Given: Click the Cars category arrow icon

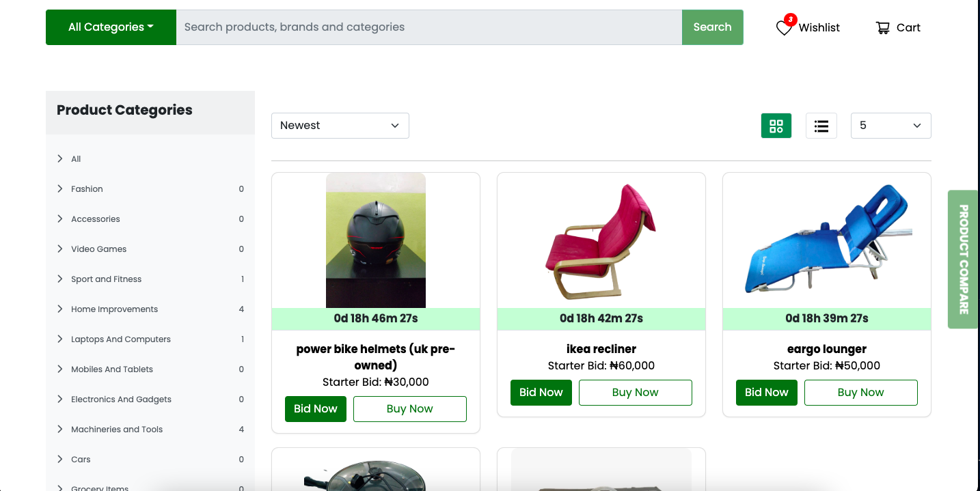Looking at the screenshot, I should click(60, 459).
